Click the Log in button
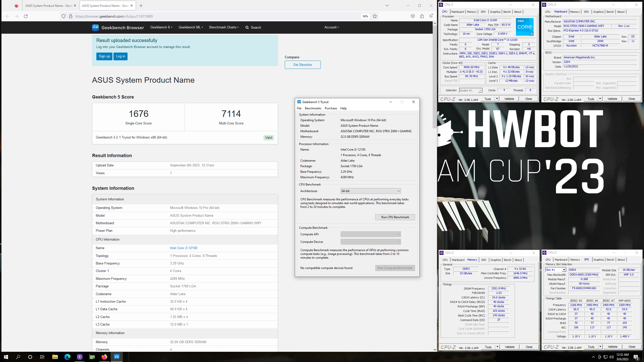Image resolution: width=644 pixels, height=362 pixels. 120,56
